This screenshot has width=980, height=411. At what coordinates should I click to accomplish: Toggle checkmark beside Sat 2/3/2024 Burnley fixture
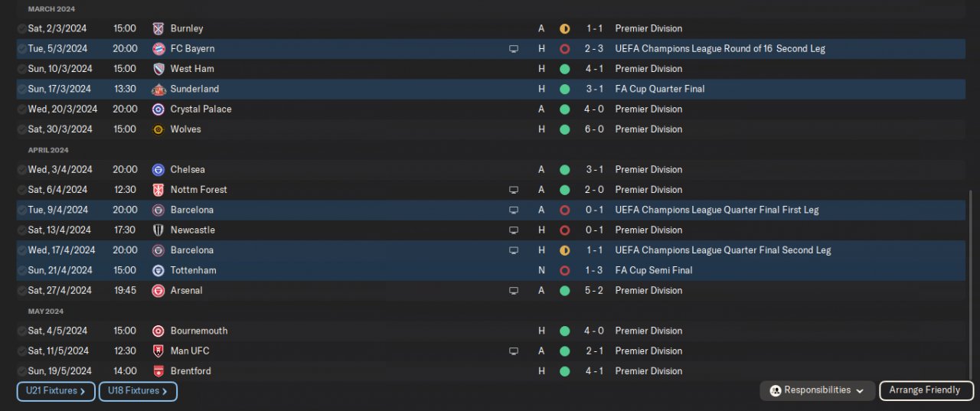[21, 29]
